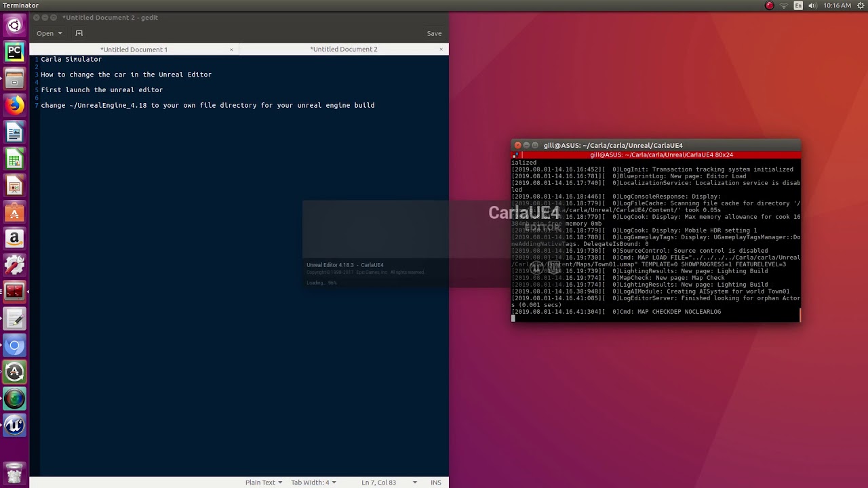Click the Terminator window title bar
Screen dimensions: 868x488
point(655,145)
